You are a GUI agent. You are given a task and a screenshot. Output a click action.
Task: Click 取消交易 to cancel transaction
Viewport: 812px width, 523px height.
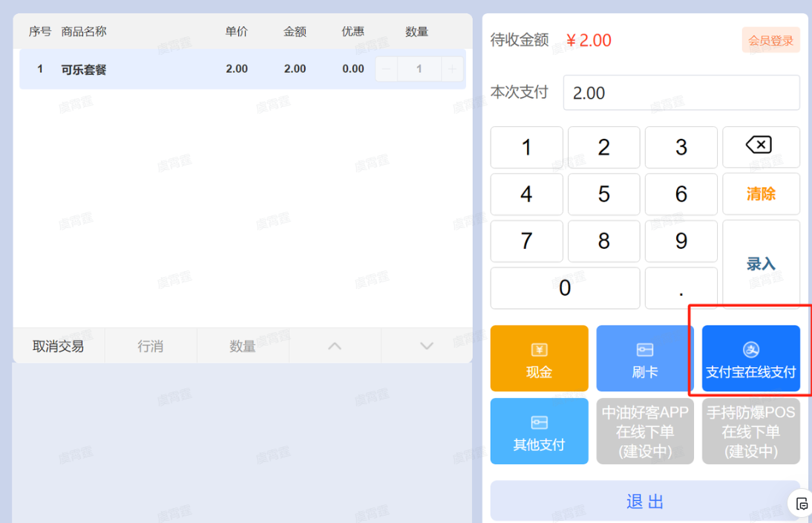tap(58, 346)
